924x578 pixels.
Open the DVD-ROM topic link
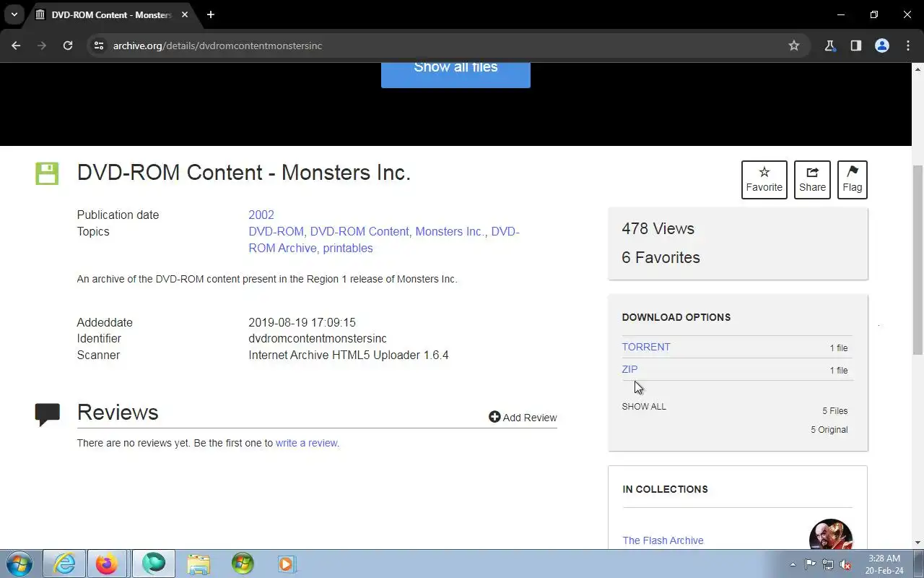[x=276, y=231]
